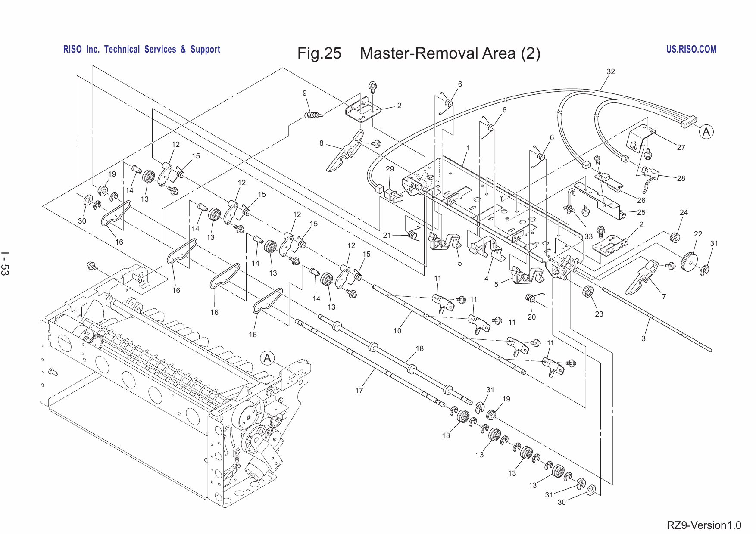The image size is (756, 534).
Task: Select part number label 1
Action: coord(468,148)
